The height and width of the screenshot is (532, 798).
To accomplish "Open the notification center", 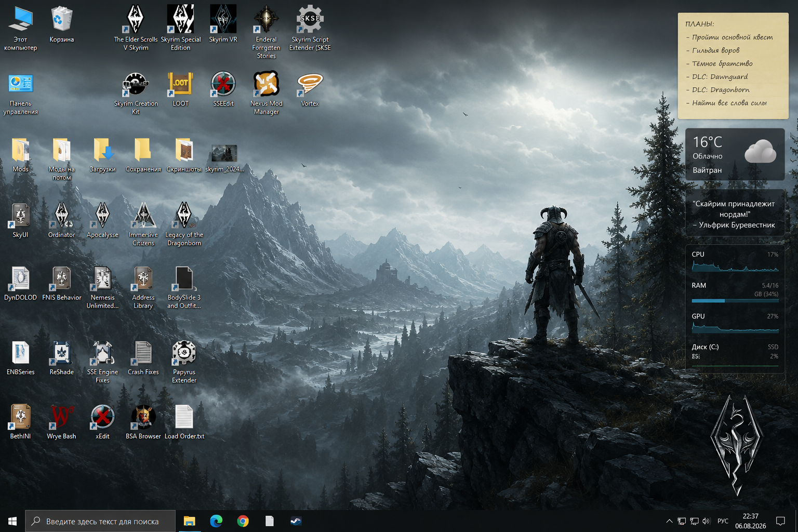I will coord(780,521).
